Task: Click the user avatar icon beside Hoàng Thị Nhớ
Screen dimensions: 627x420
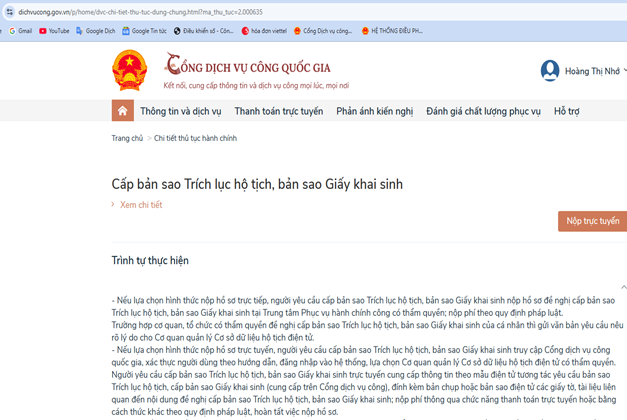Action: (x=550, y=71)
